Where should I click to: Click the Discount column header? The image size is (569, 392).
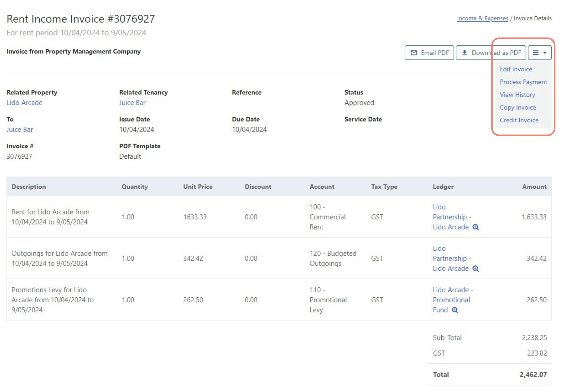[258, 187]
